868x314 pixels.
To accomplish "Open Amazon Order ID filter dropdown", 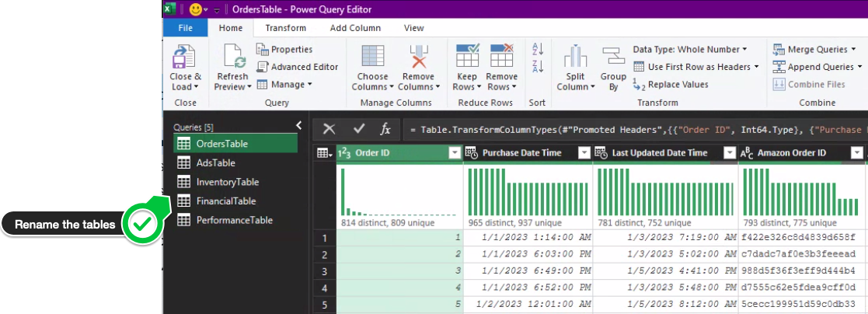I will click(x=857, y=153).
